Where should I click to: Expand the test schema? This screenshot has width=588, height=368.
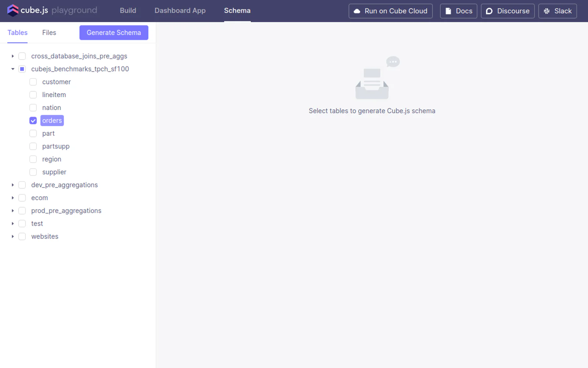(12, 223)
